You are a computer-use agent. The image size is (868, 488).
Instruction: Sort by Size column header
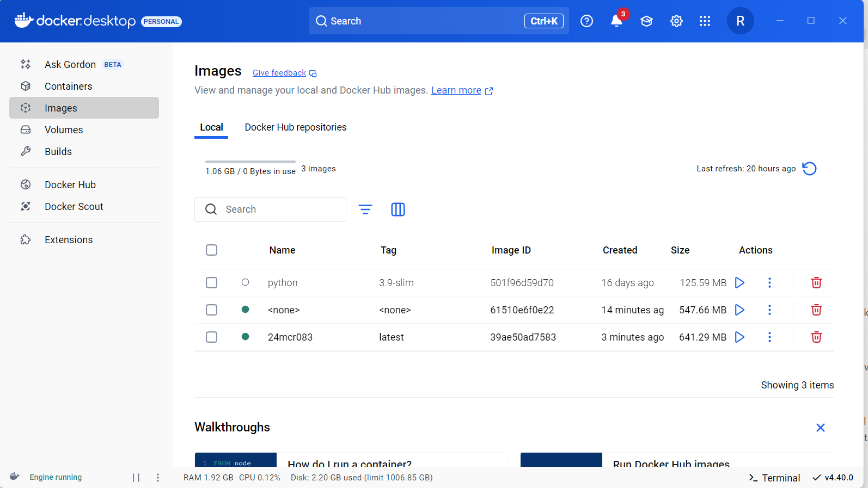tap(680, 250)
